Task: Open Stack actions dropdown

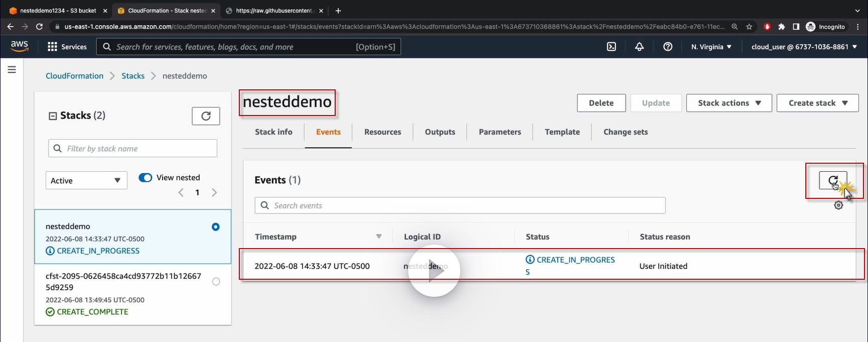Action: 729,103
